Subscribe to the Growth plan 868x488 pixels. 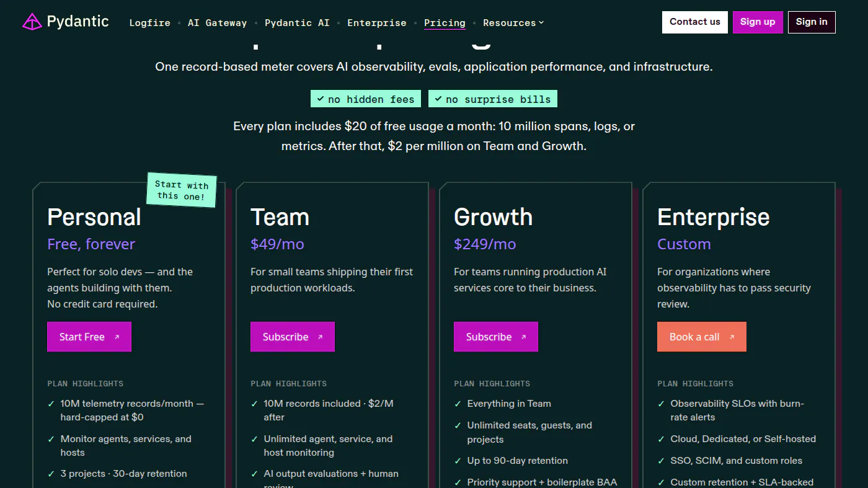[x=496, y=337]
